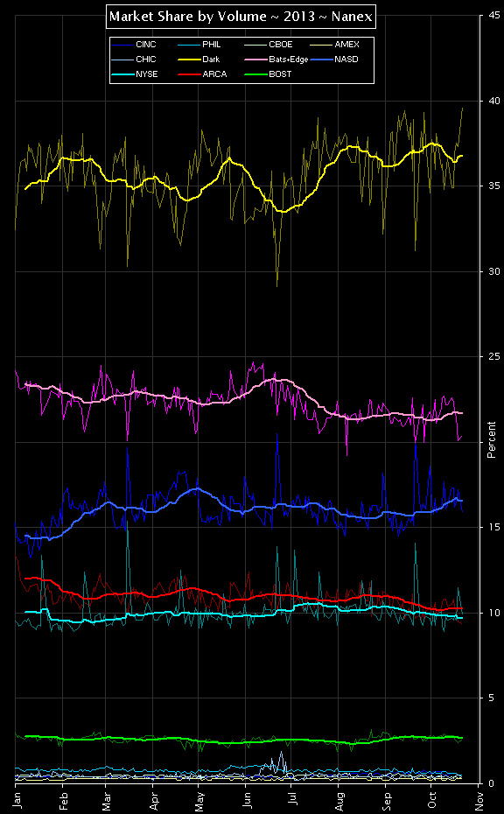Click the cyan NYSE legend line swatch

tap(122, 74)
